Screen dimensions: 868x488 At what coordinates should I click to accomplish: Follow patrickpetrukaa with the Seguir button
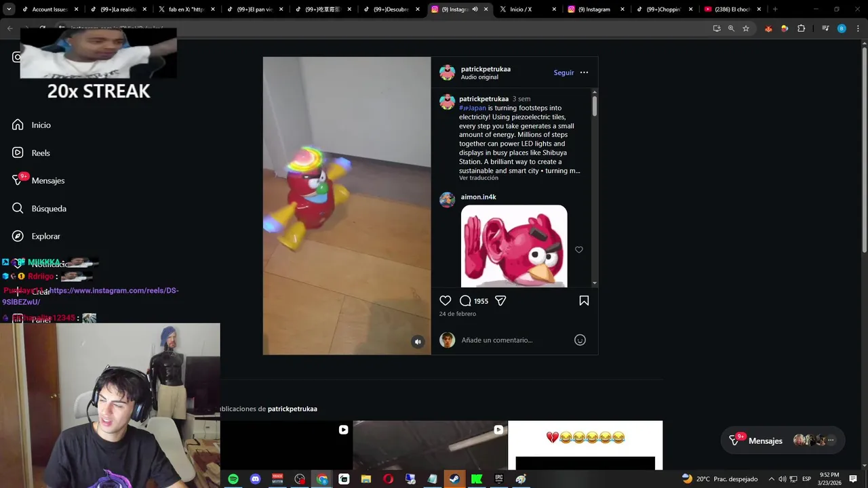click(x=564, y=73)
